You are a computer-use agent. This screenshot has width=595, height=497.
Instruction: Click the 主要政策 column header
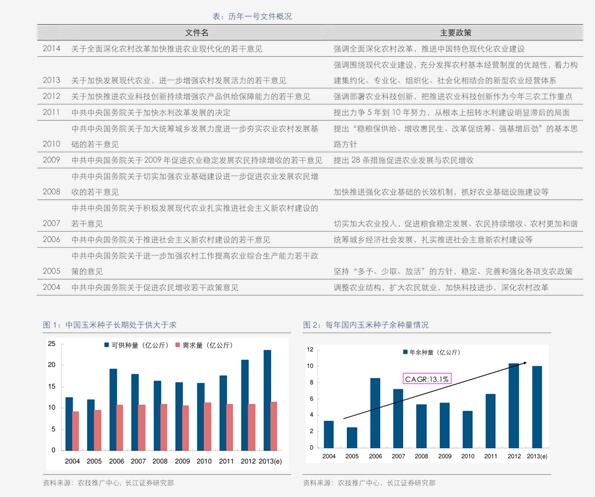[x=455, y=33]
